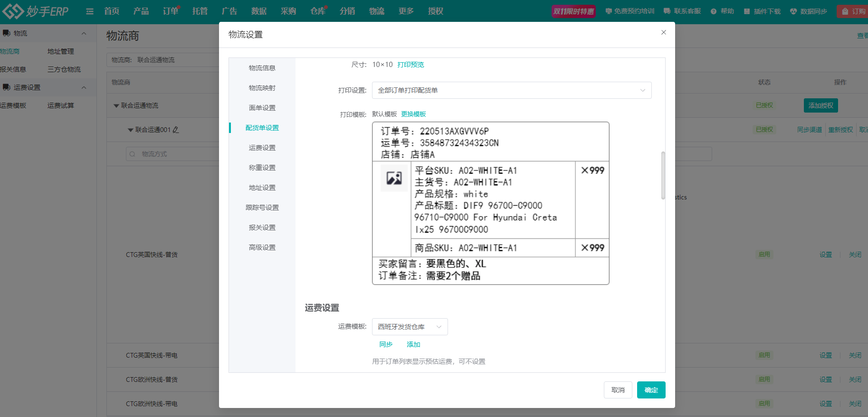The image size is (868, 417).
Task: Click 数据同步 in the header
Action: click(x=808, y=11)
